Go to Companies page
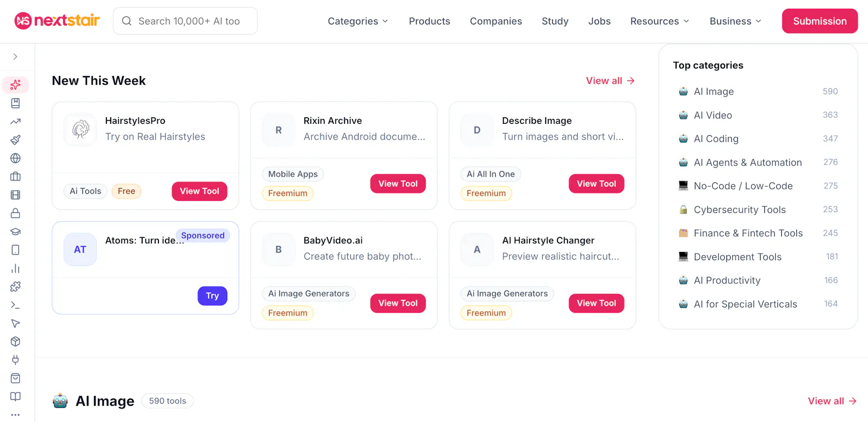Viewport: 868px width, 422px height. (496, 21)
